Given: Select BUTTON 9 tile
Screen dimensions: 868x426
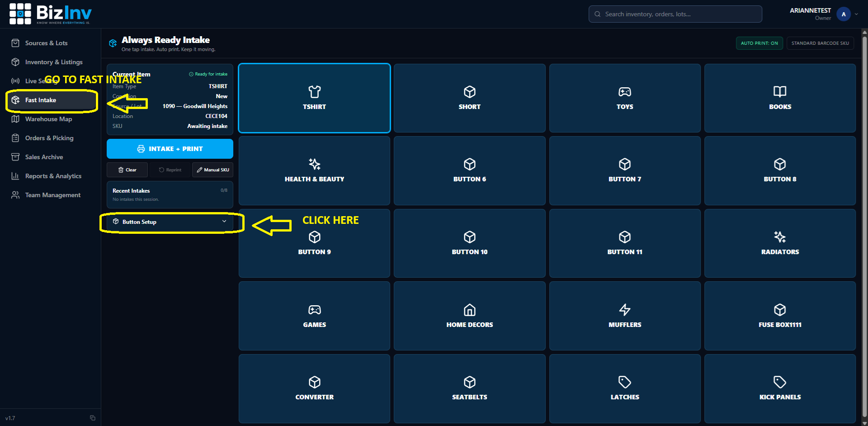Looking at the screenshot, I should pos(314,243).
